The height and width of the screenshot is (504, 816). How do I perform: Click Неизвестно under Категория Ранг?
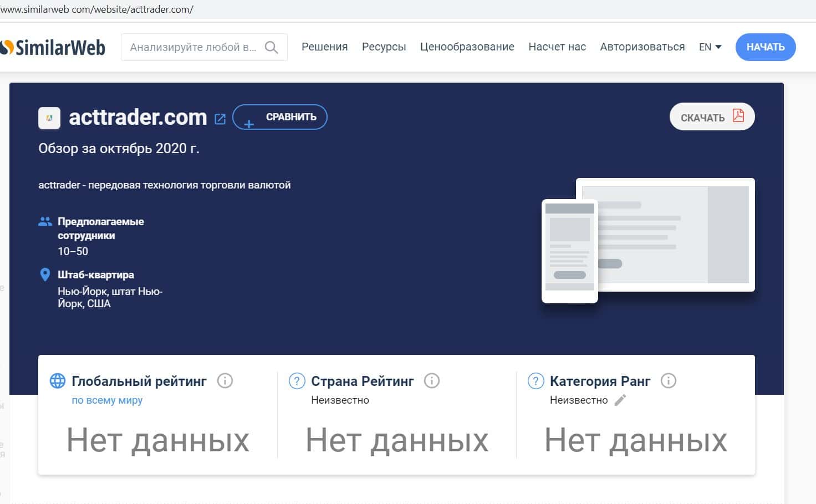pyautogui.click(x=579, y=400)
